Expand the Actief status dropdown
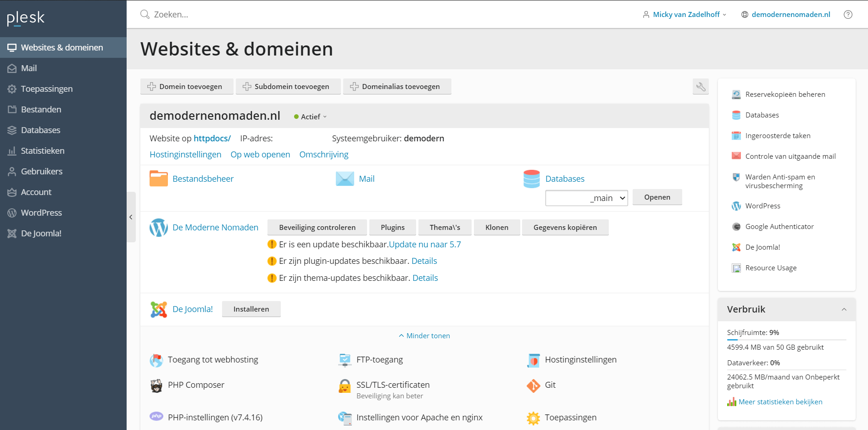The width and height of the screenshot is (868, 430). 311,117
